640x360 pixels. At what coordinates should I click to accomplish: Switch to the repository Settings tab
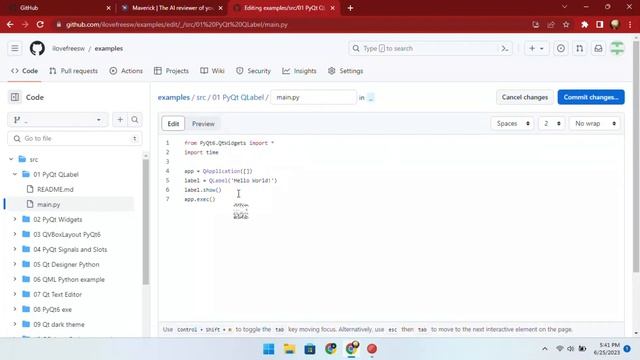point(345,71)
